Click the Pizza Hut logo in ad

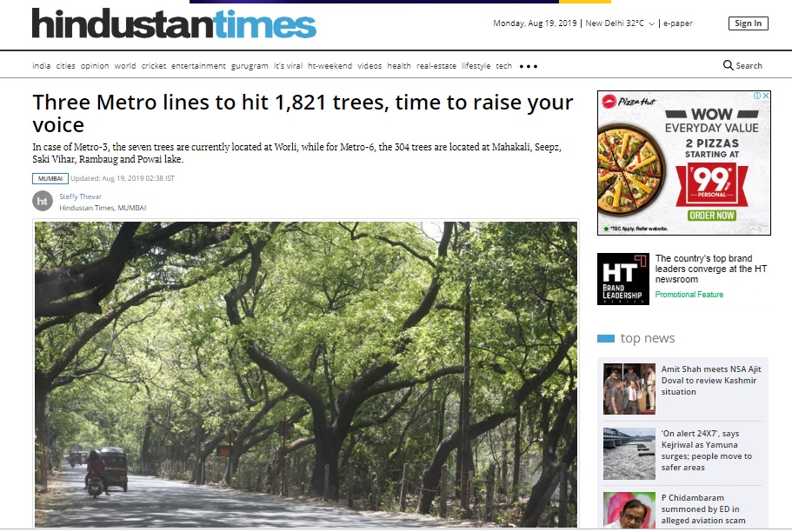click(x=629, y=102)
